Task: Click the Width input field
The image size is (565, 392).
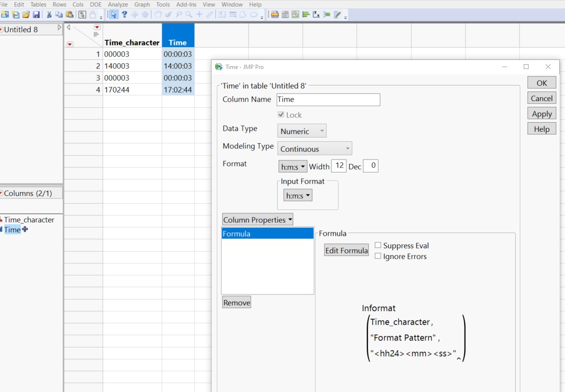Action: (x=339, y=166)
